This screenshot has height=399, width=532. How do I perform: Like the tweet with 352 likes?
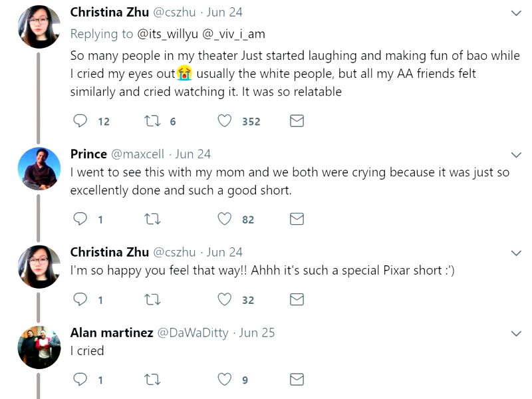[225, 121]
